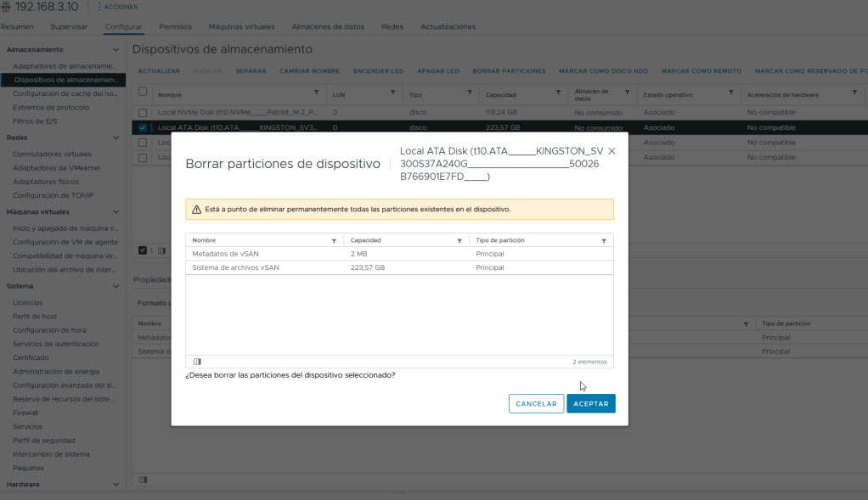Filter dialog Nombre column via funnel icon
868x500 pixels.
334,241
